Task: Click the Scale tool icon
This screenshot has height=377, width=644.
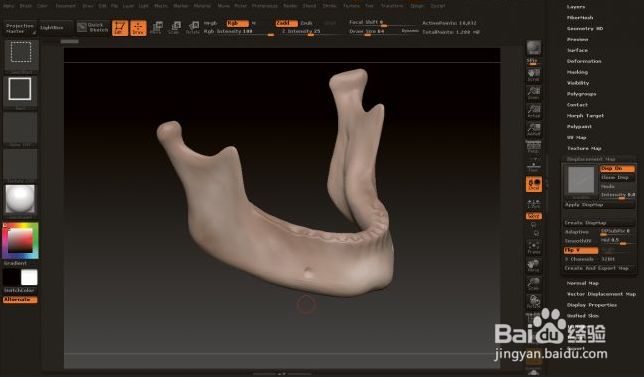Action: 175,28
